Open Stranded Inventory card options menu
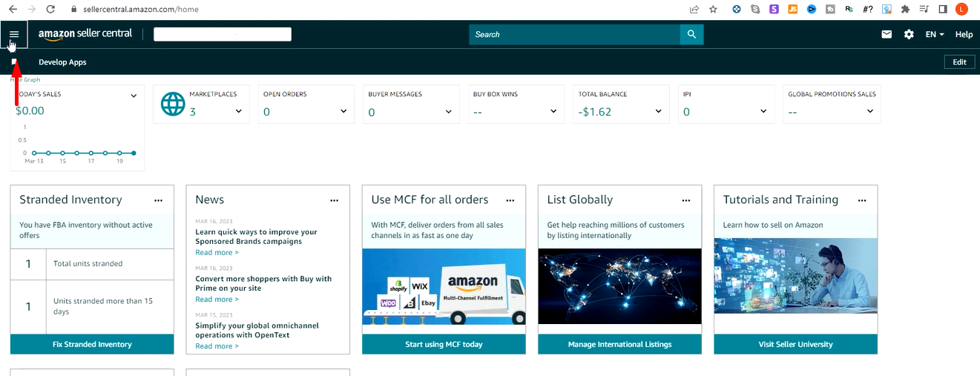Viewport: 980px width, 376px height. point(158,200)
